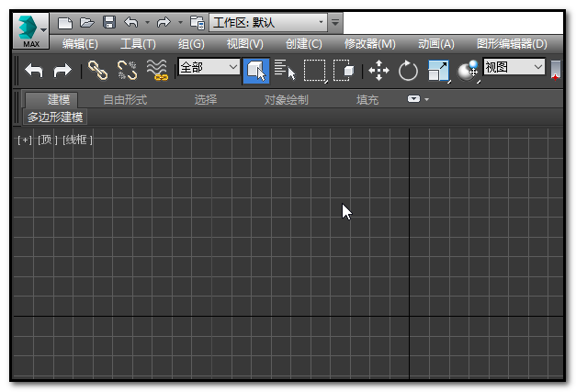Activate the Select Object tool
Screen dimensions: 576x392
point(256,71)
